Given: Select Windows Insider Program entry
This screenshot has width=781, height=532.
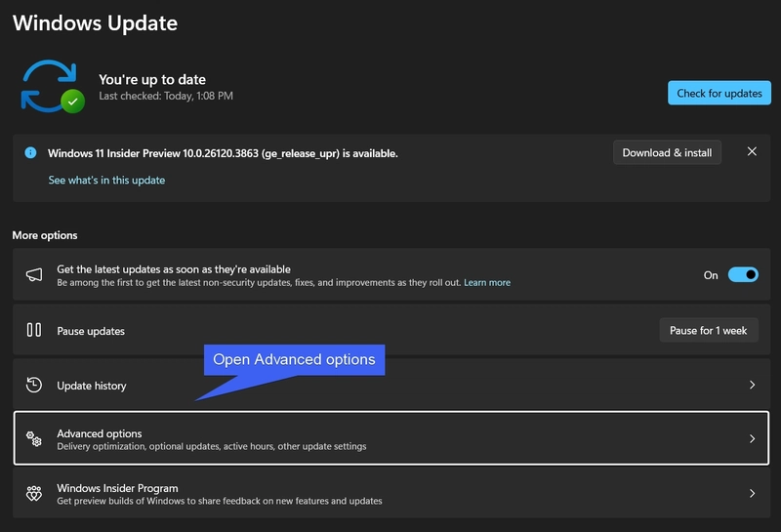Looking at the screenshot, I should [391, 493].
